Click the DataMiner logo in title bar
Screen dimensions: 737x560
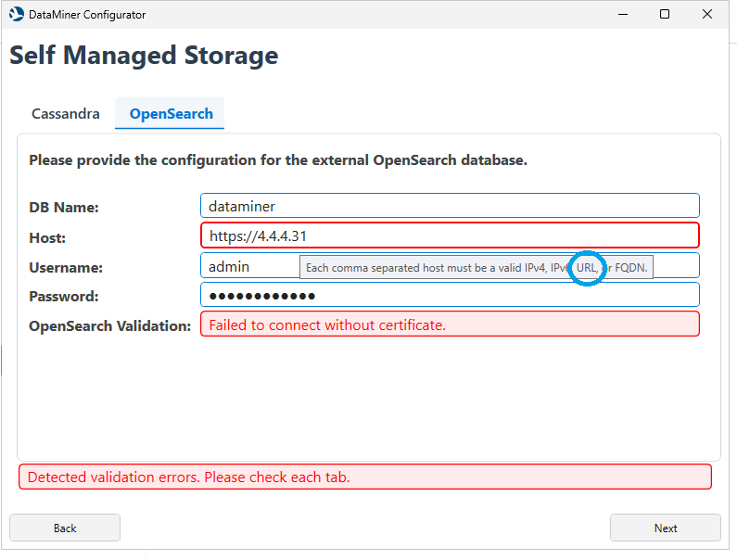[x=16, y=15]
